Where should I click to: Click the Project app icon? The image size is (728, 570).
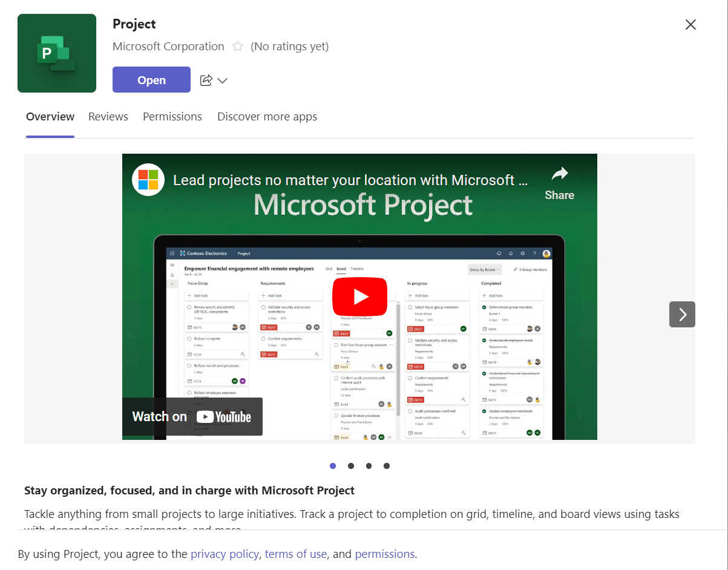point(57,53)
